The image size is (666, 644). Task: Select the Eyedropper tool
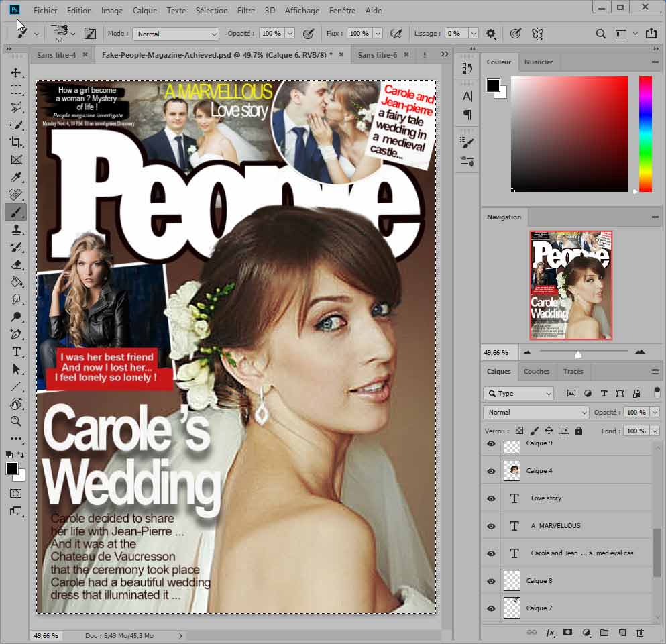click(x=16, y=177)
